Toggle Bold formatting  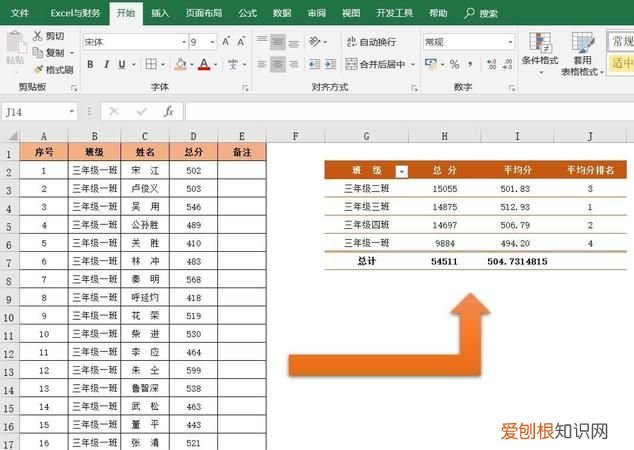click(91, 64)
